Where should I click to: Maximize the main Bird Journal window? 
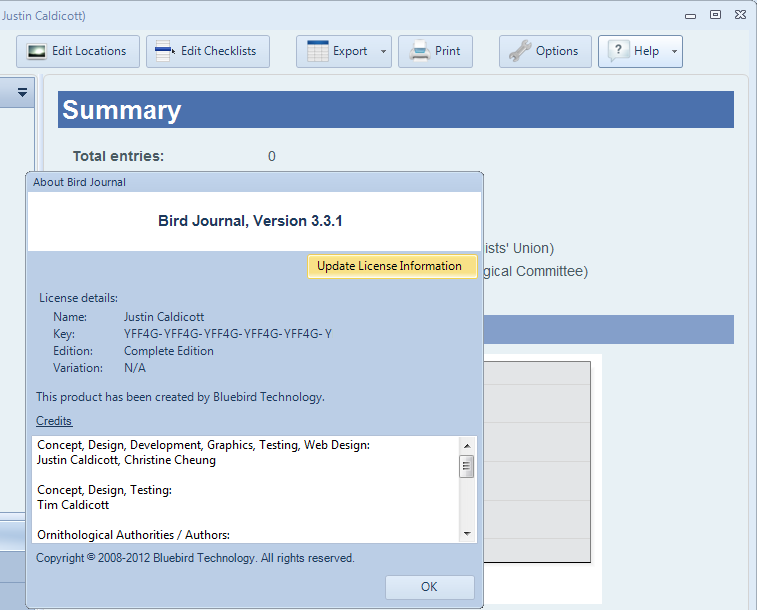coord(715,15)
